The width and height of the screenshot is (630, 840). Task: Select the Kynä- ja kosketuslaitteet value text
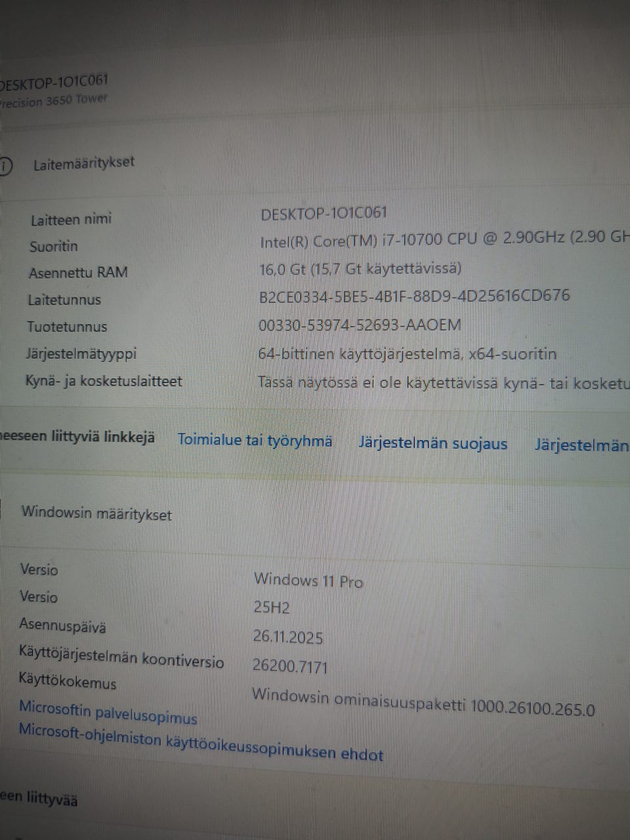click(444, 383)
